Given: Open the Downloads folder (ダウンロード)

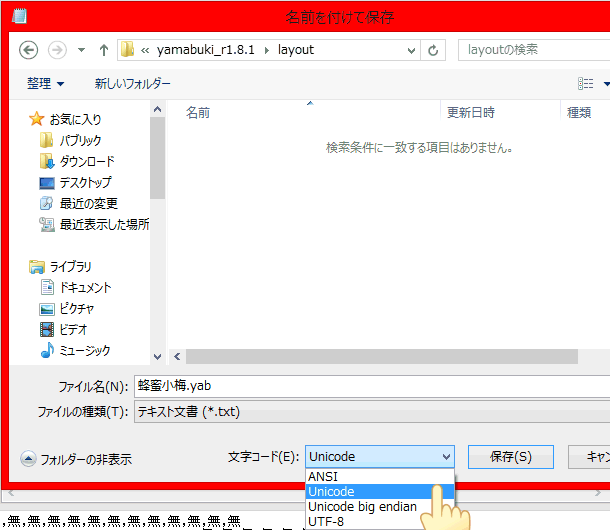Looking at the screenshot, I should click(x=86, y=161).
